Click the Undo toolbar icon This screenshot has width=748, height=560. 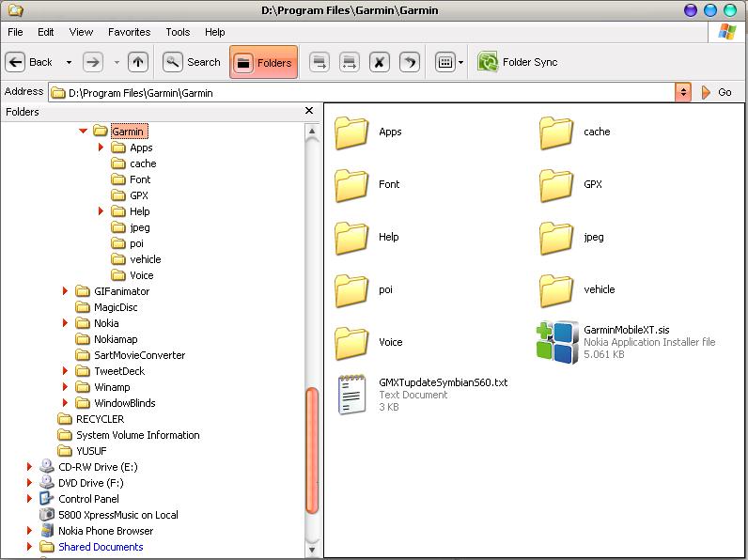pos(410,62)
